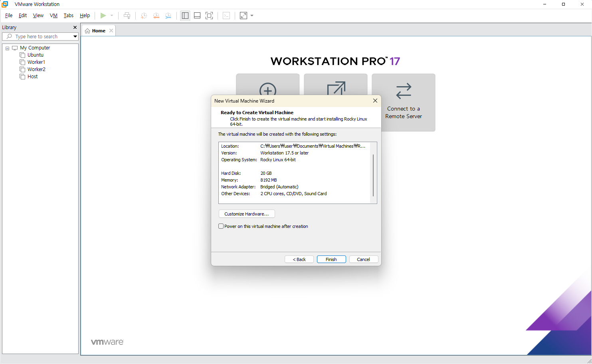Click the settings summary vertical scrollbar
592x364 pixels.
pos(373,176)
